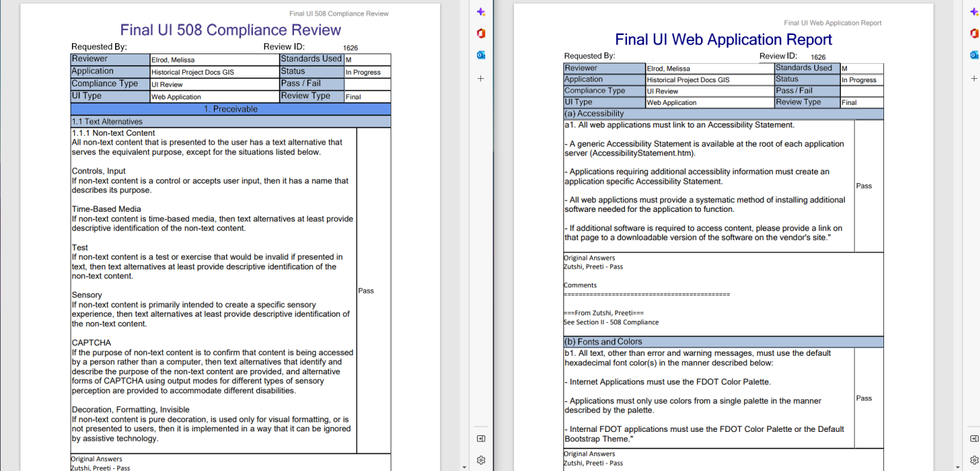The height and width of the screenshot is (471, 980).
Task: Click the "Final UI Web Application Report" title
Action: click(x=723, y=40)
